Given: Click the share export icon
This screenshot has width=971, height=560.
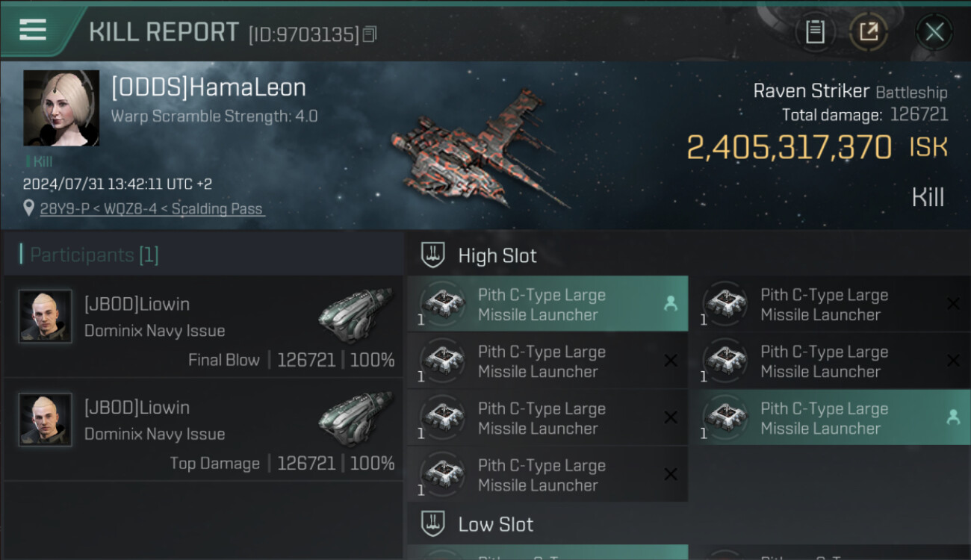Looking at the screenshot, I should tap(868, 31).
